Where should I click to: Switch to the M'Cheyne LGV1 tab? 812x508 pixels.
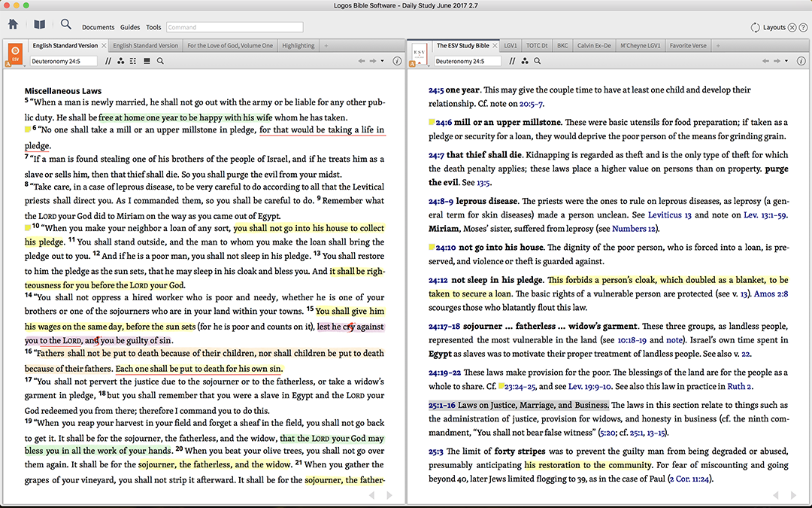641,46
